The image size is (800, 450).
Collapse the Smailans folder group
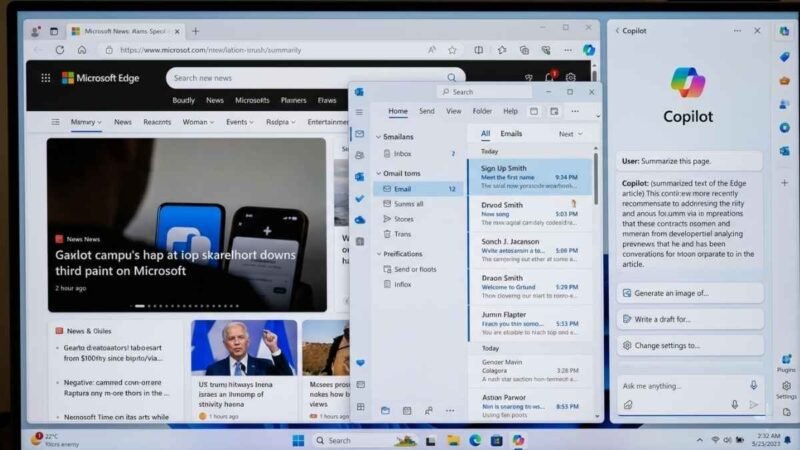379,137
